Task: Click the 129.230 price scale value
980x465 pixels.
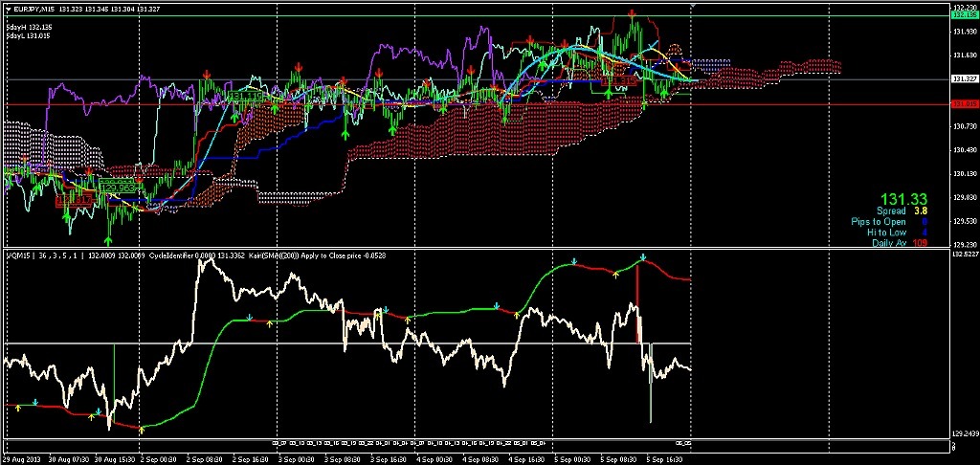Action: (x=965, y=246)
